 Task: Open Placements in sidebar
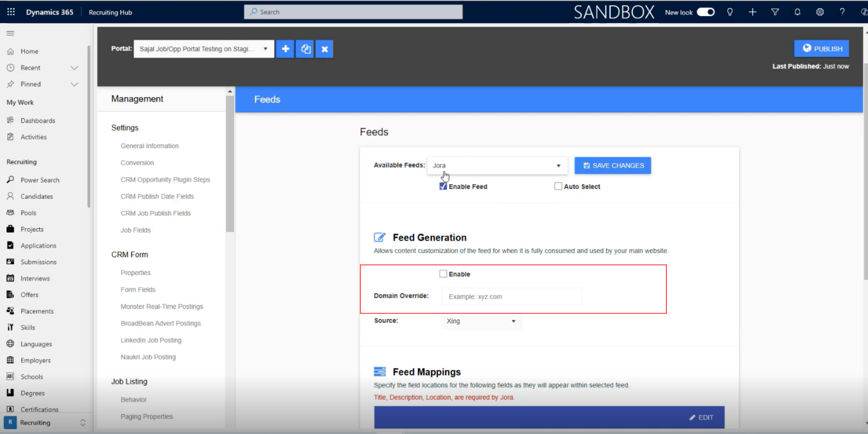37,311
